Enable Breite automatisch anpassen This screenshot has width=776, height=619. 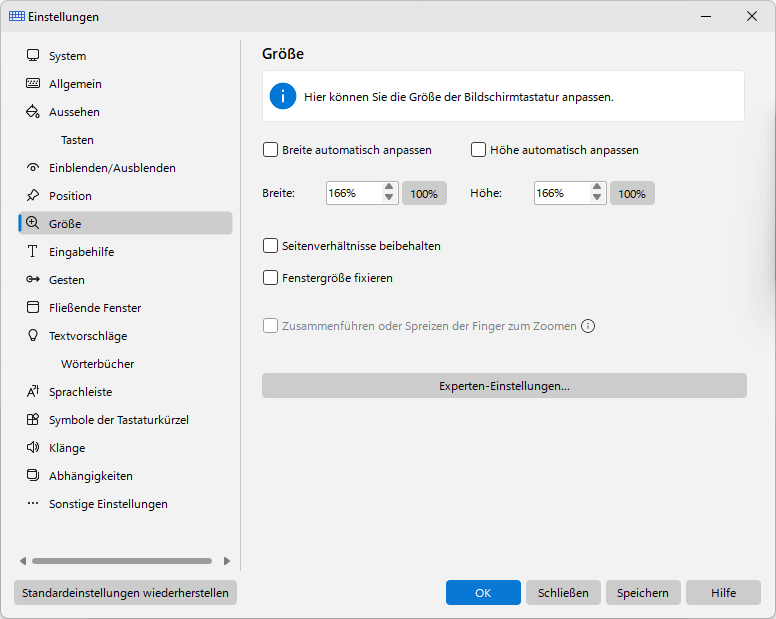click(x=270, y=149)
